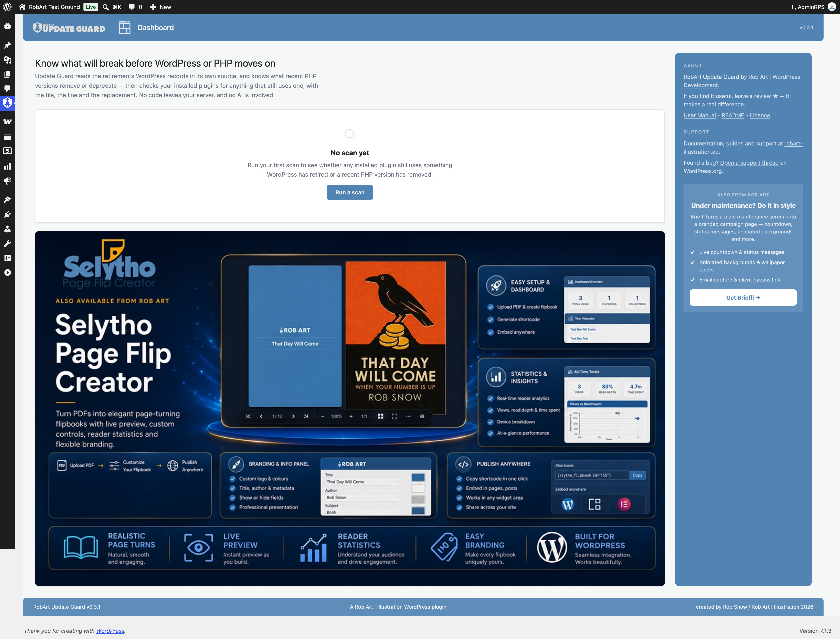Open the New content menu
Viewport: 840px width, 639px height.
[x=160, y=7]
